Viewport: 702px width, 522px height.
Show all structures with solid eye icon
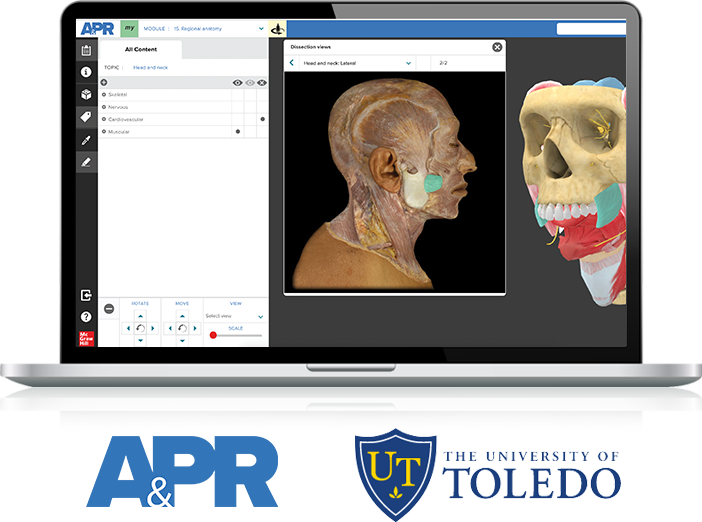click(237, 83)
